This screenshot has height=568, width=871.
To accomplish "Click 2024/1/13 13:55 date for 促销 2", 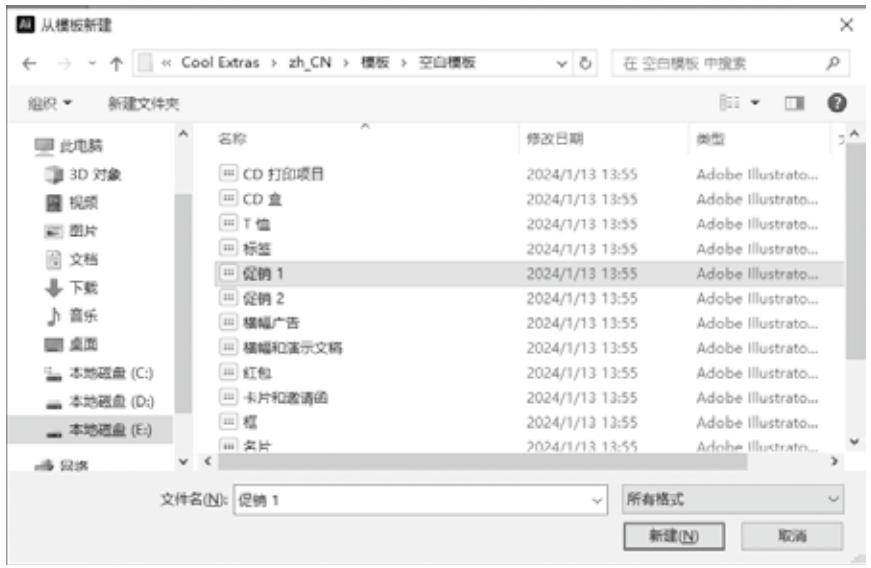I will coord(582,299).
